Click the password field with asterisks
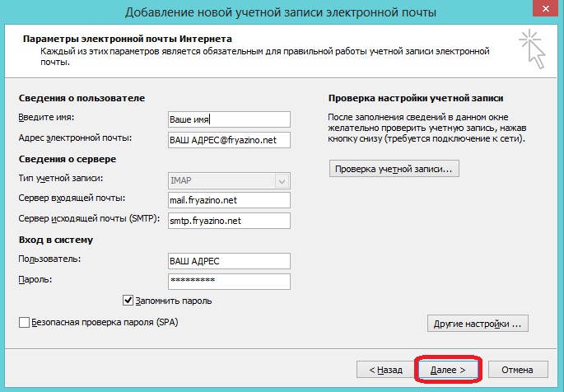Image resolution: width=564 pixels, height=392 pixels. [x=229, y=282]
